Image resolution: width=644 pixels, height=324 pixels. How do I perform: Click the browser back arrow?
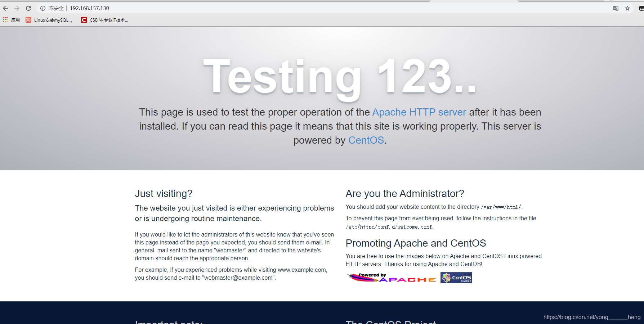click(5, 8)
